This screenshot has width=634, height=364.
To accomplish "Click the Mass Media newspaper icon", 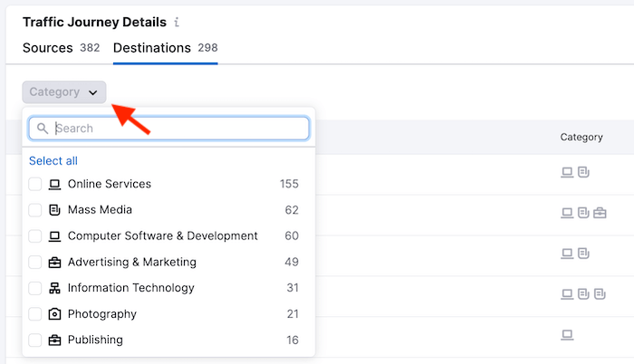I will (54, 210).
